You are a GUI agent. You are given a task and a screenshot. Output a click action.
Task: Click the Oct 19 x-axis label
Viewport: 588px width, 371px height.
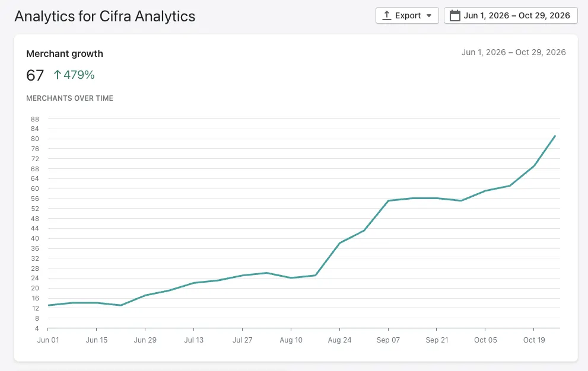click(534, 340)
